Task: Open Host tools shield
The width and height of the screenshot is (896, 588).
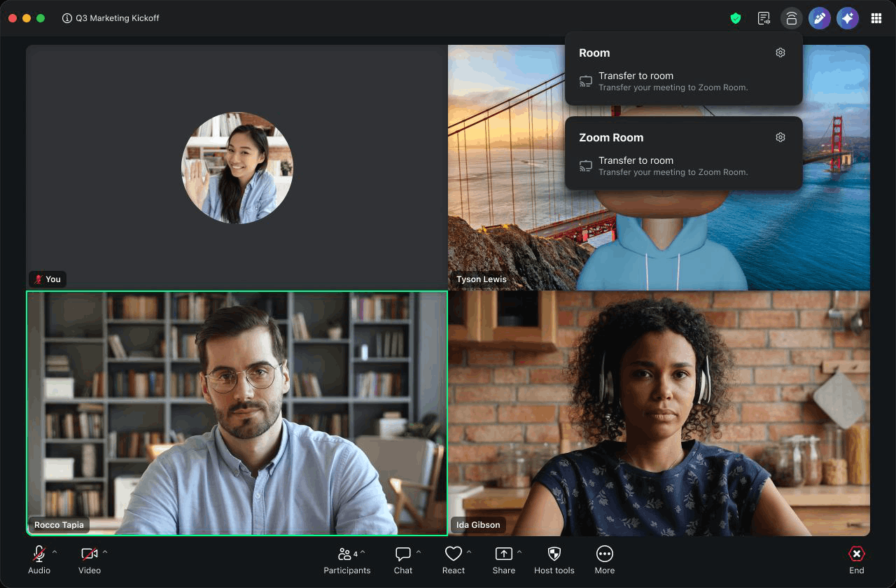Action: pyautogui.click(x=554, y=560)
